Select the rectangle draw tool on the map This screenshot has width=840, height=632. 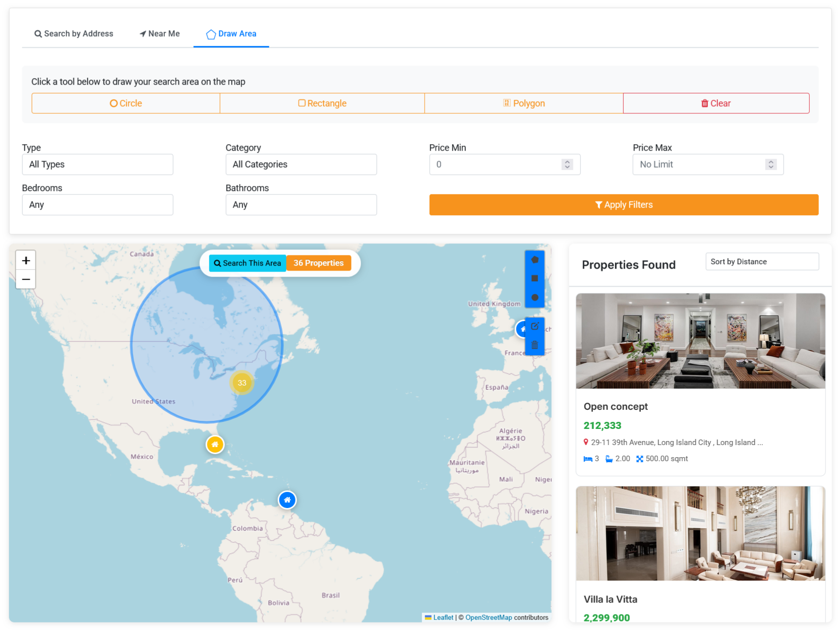[x=535, y=279]
